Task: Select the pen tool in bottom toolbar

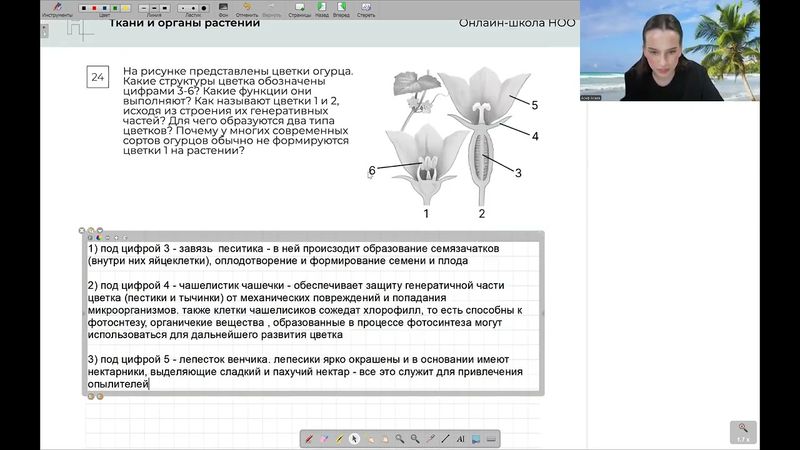Action: point(309,438)
